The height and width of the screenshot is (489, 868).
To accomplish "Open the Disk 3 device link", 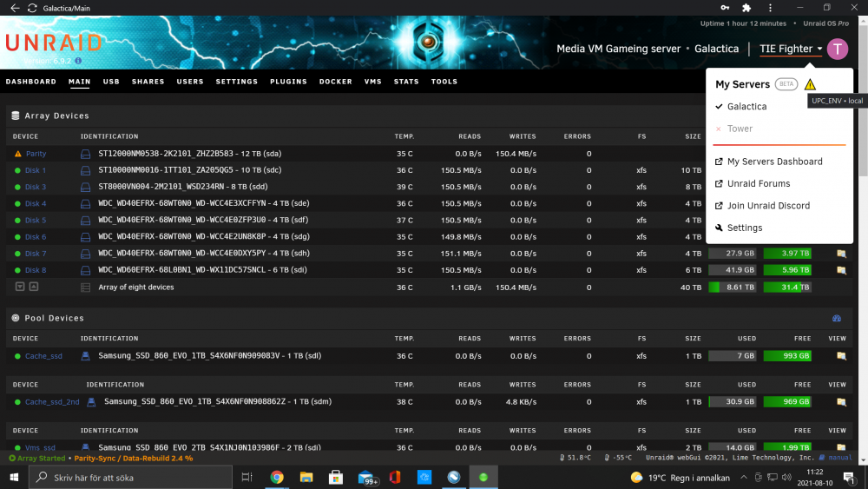I will 36,188.
